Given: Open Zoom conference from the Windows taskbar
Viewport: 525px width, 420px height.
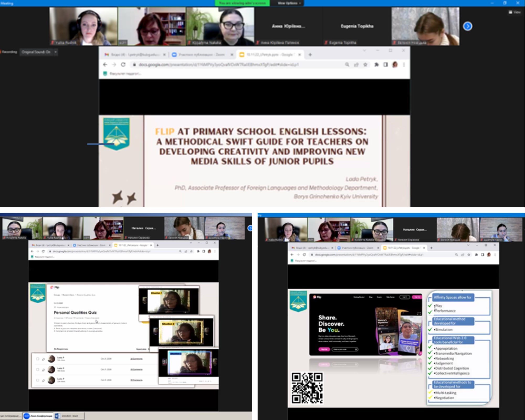Looking at the screenshot, I should (38, 416).
